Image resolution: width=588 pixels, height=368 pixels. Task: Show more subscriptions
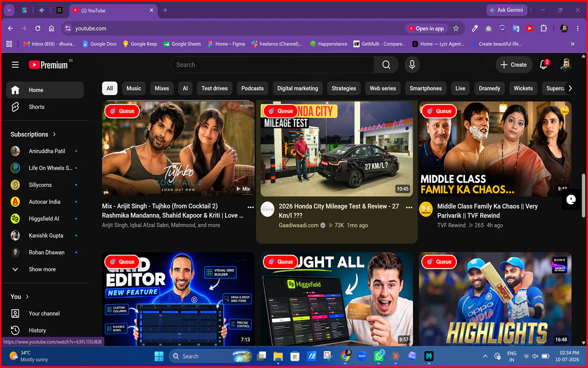coord(45,269)
